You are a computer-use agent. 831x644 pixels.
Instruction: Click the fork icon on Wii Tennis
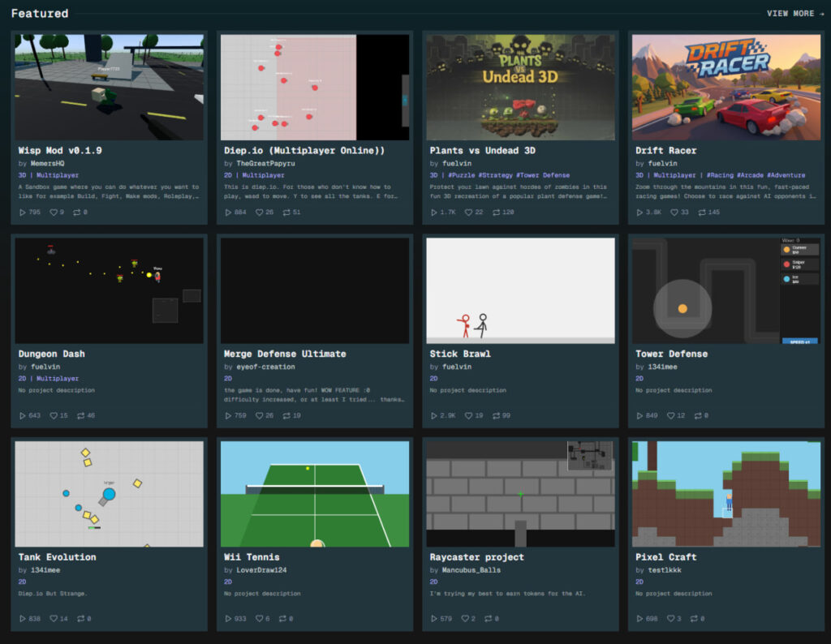pyautogui.click(x=282, y=619)
